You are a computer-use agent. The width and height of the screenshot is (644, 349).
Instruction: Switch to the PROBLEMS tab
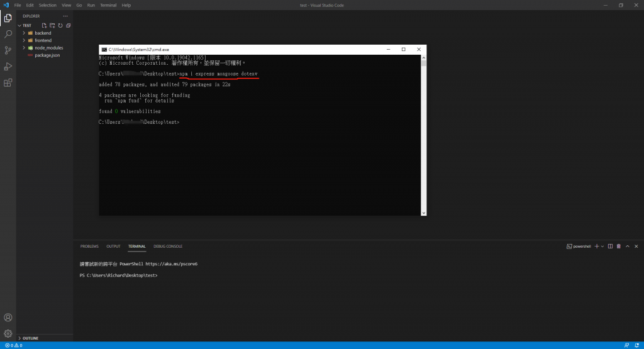89,247
